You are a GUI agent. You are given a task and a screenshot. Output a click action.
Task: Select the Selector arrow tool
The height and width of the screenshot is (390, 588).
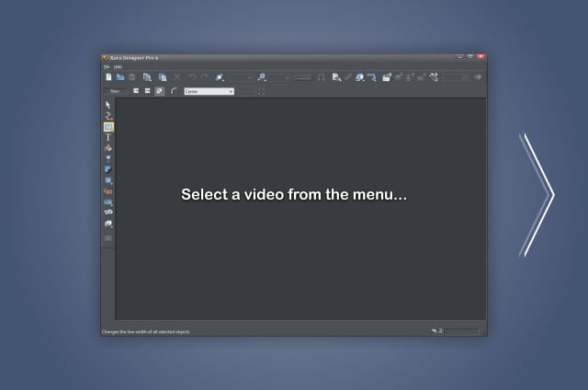108,105
